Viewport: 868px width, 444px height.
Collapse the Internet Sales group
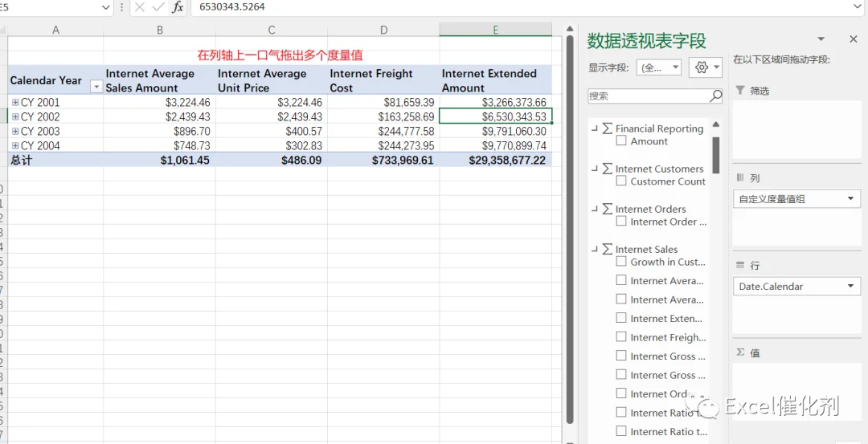[x=595, y=250]
